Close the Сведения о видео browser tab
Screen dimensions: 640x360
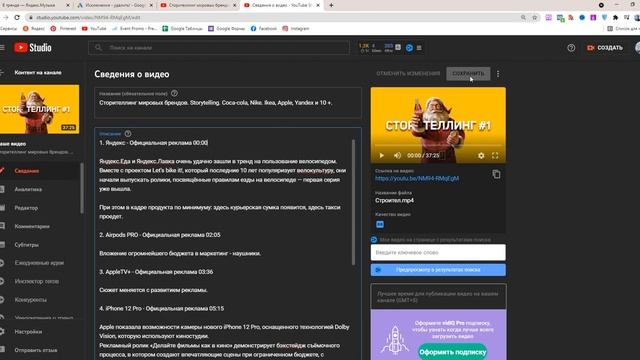318,5
